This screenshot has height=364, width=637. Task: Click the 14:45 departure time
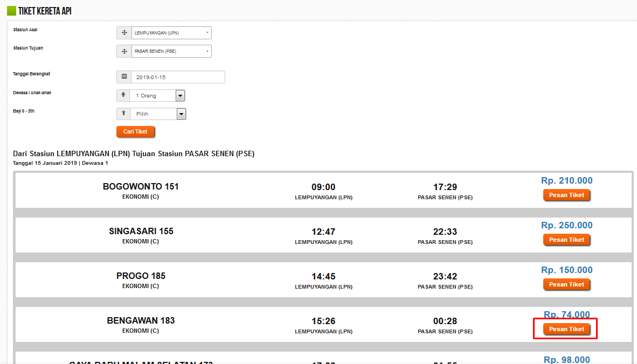(323, 276)
